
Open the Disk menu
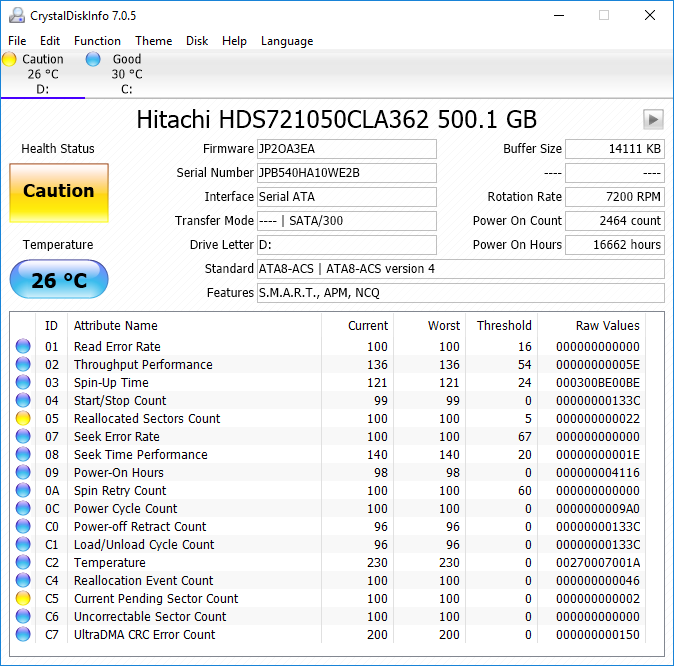(197, 41)
